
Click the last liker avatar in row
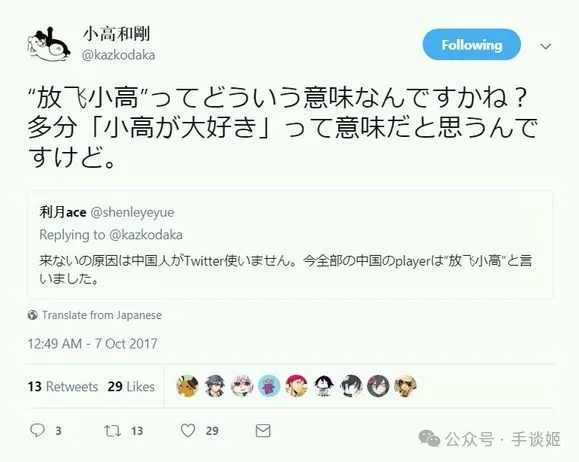point(405,386)
